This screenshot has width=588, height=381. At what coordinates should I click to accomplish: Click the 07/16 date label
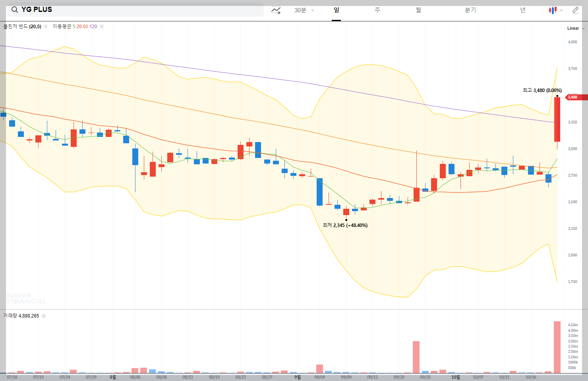pyautogui.click(x=12, y=377)
